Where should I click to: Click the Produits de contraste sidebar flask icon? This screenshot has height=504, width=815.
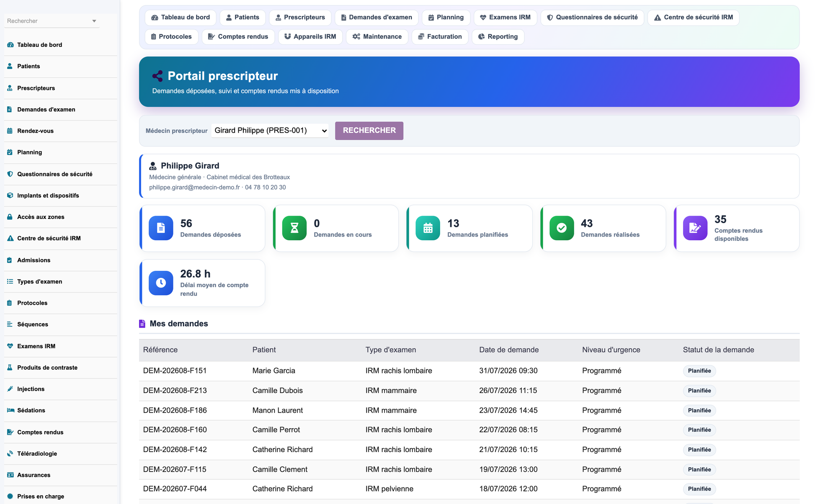[10, 367]
